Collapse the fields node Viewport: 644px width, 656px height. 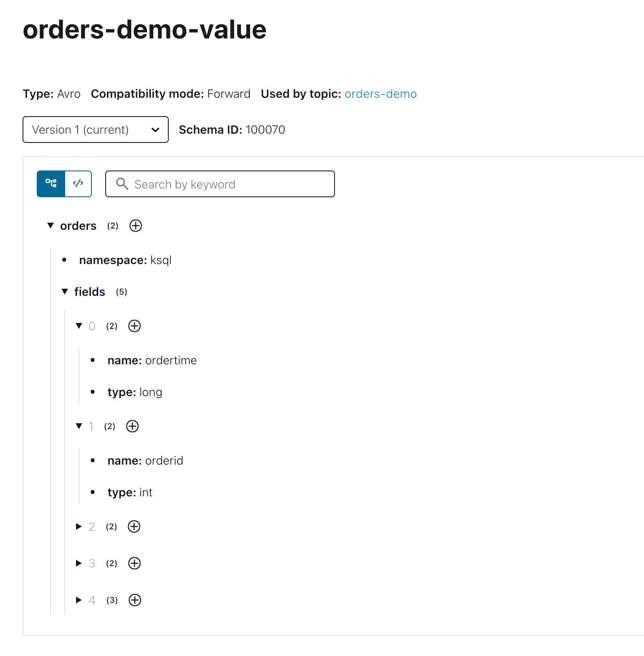[65, 292]
